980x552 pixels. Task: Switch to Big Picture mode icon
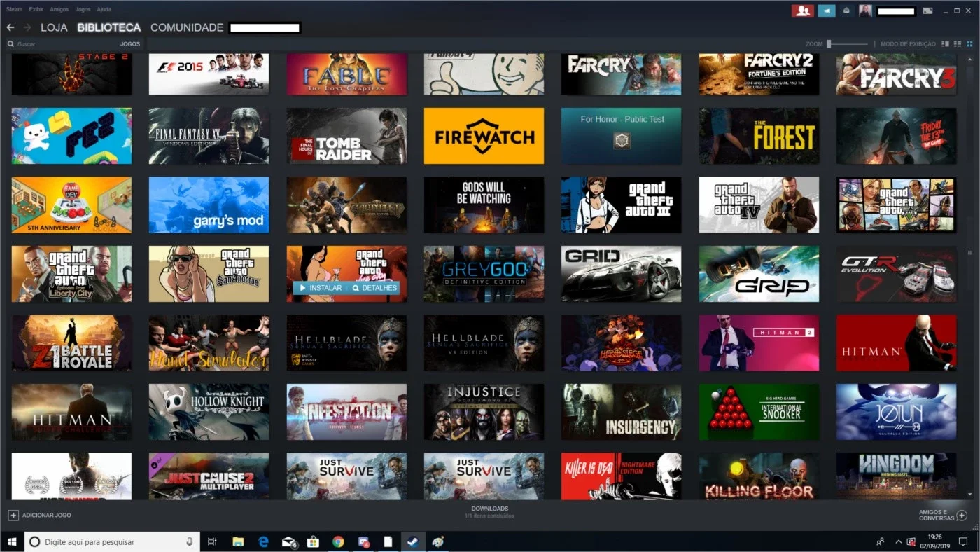[x=928, y=11]
